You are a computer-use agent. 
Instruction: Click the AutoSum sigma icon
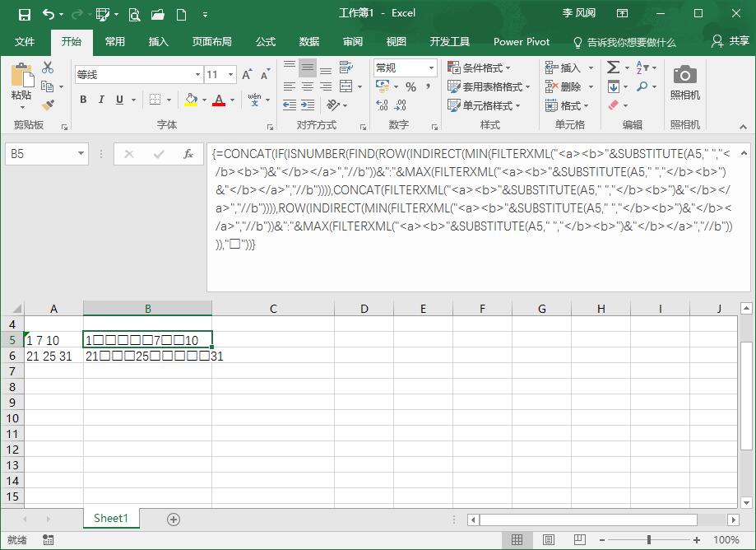(x=614, y=68)
